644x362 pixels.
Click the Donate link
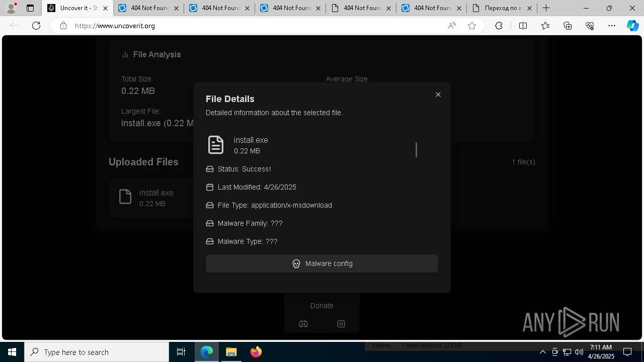tap(322, 306)
